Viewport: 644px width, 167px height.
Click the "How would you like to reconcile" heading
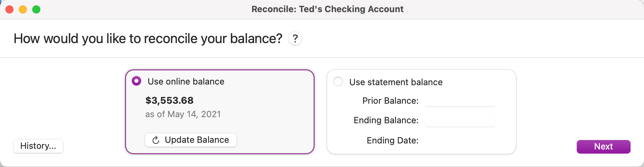point(148,39)
